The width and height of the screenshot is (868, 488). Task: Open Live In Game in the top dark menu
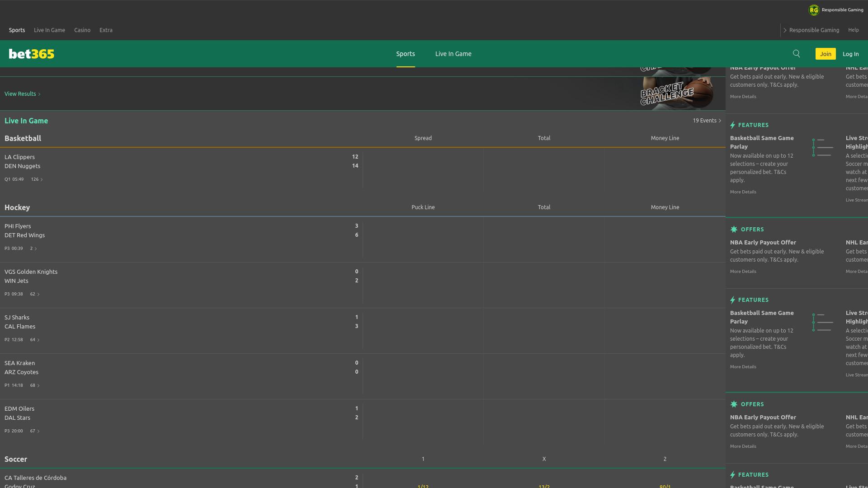point(49,30)
